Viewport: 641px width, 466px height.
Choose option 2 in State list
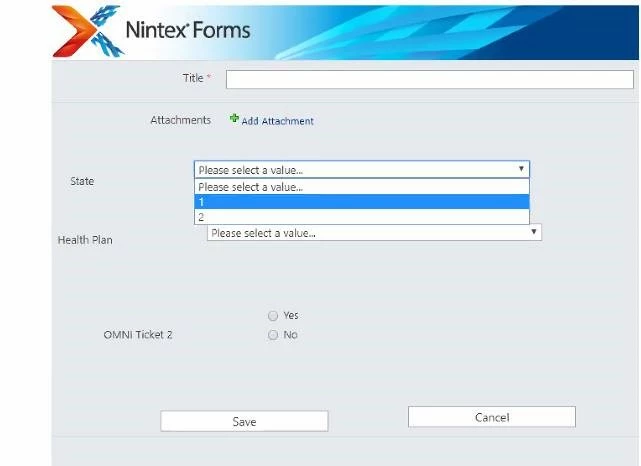pyautogui.click(x=362, y=217)
